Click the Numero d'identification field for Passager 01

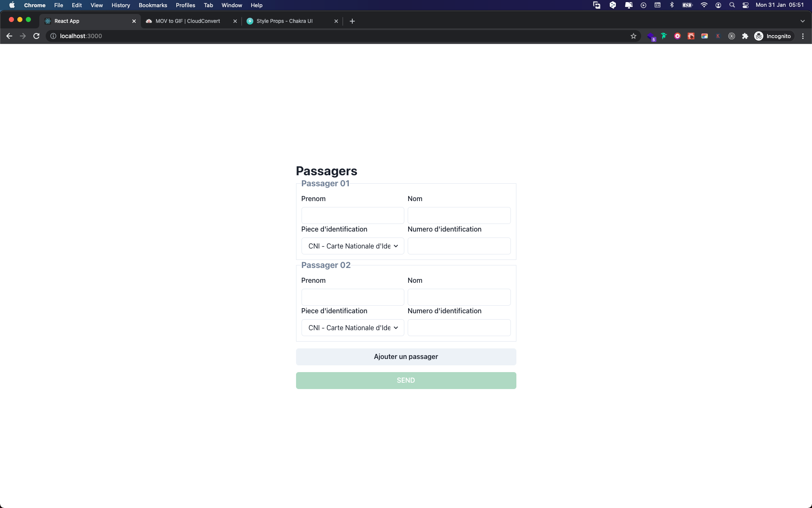tap(459, 246)
